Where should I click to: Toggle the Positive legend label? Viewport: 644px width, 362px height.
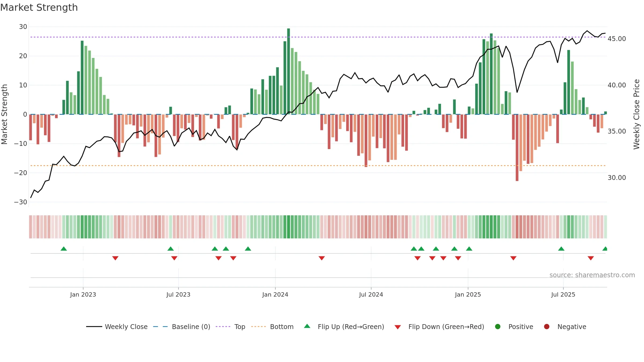(521, 327)
